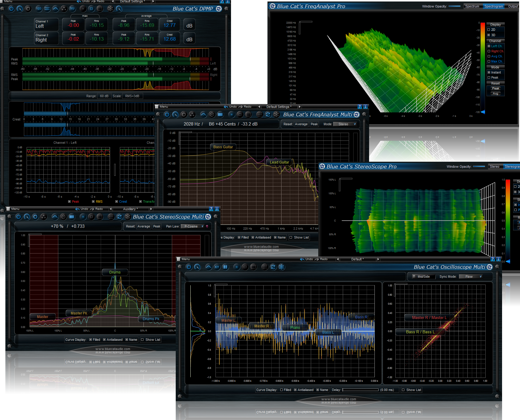Switch to Spectrum tab in FreqAnalyst Pro
The height and width of the screenshot is (420, 520).
(x=472, y=6)
